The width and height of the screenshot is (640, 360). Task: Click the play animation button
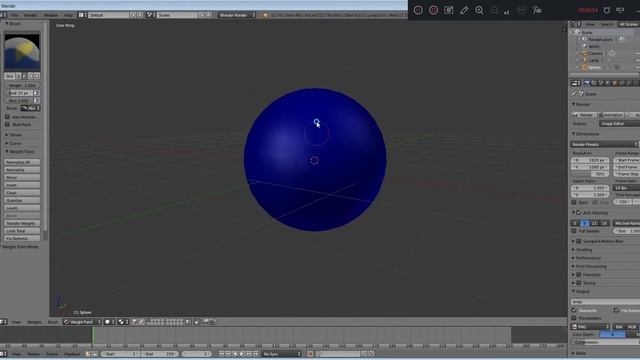242,354
